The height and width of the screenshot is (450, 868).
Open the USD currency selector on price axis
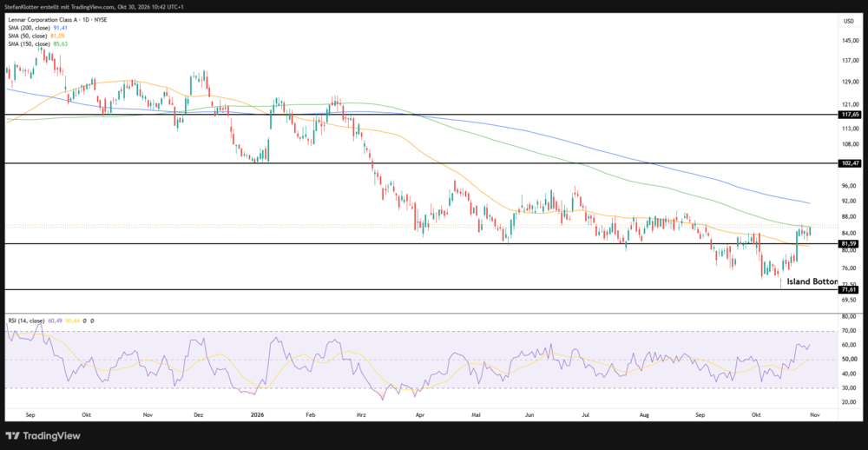pyautogui.click(x=847, y=21)
